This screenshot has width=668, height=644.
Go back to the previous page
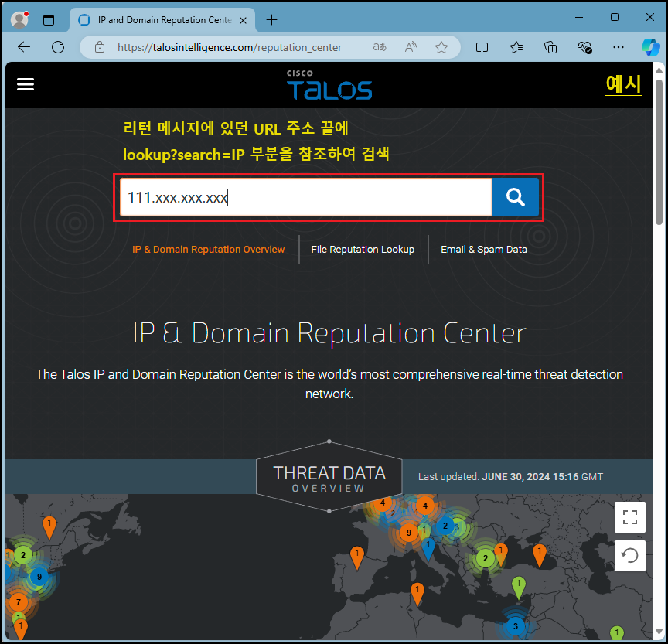click(24, 47)
